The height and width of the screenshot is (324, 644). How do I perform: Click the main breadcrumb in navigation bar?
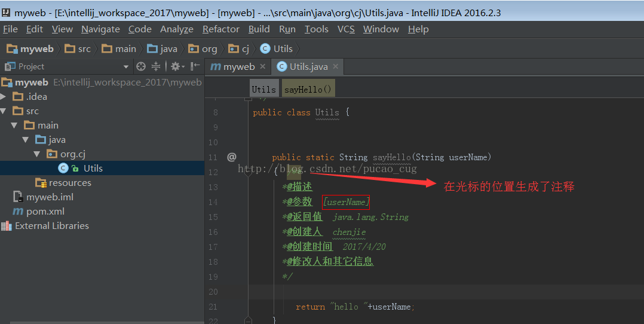[119, 49]
